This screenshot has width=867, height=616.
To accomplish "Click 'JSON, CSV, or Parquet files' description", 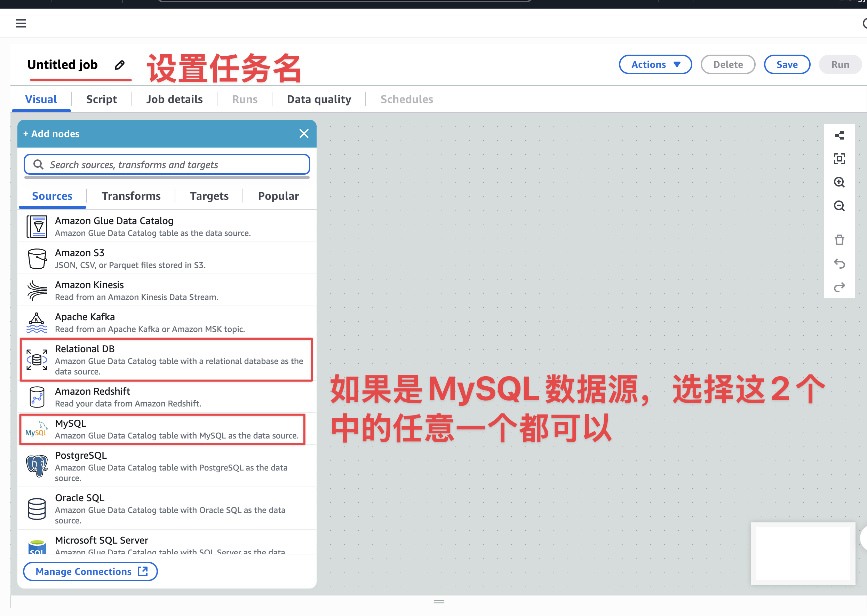I will coord(130,265).
